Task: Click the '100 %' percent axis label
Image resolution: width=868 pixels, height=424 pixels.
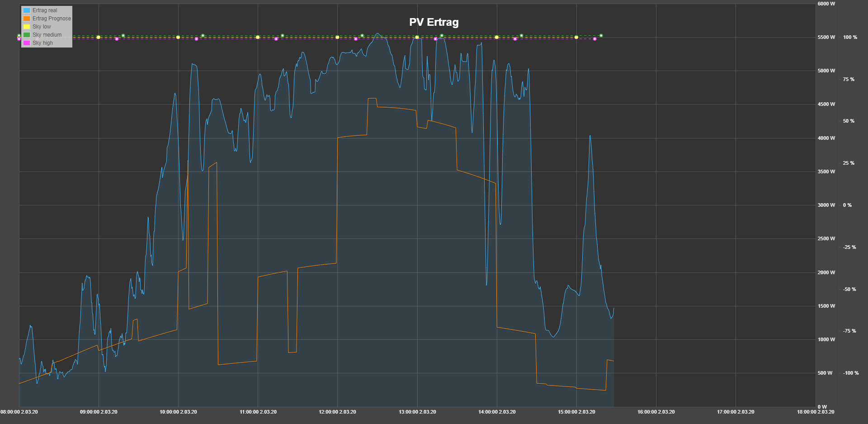Action: point(850,37)
